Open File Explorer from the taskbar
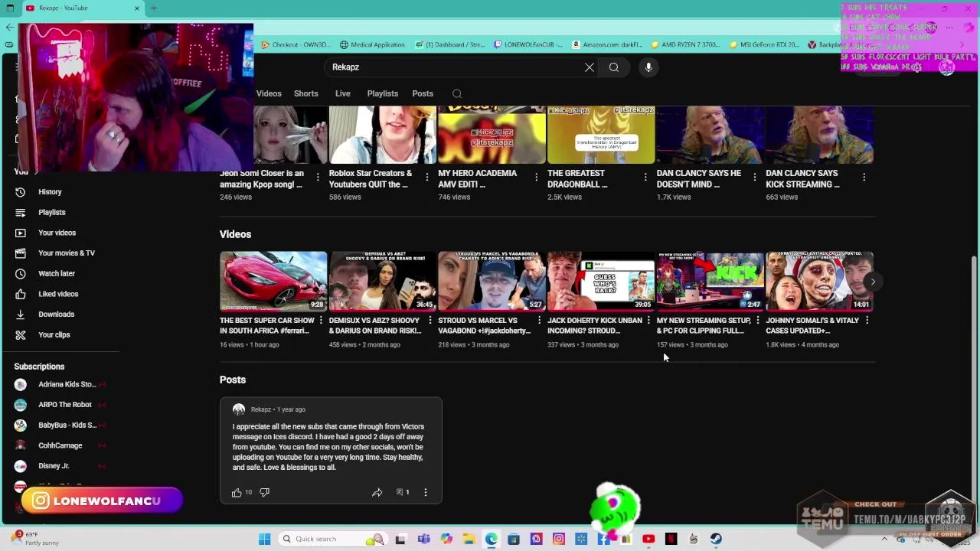980x551 pixels. [x=469, y=539]
